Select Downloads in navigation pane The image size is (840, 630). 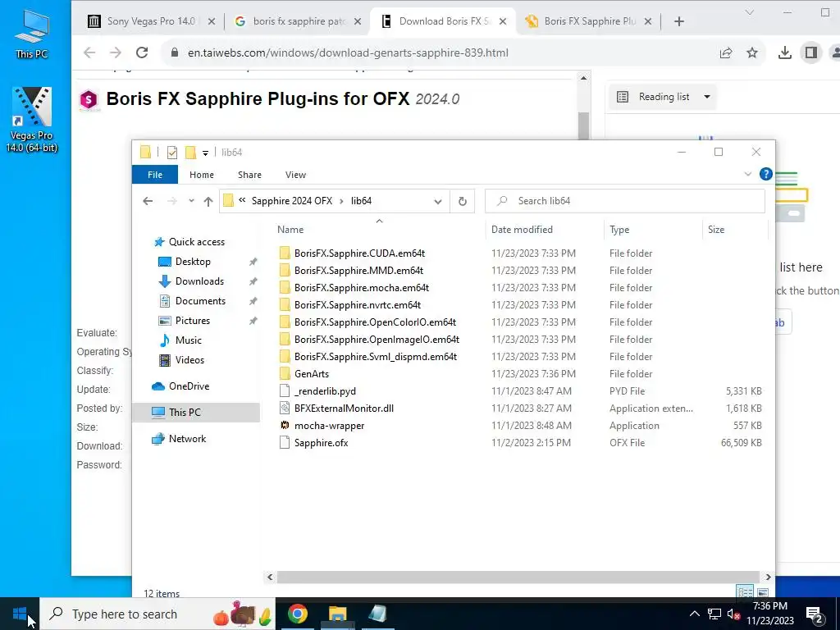[x=199, y=282]
